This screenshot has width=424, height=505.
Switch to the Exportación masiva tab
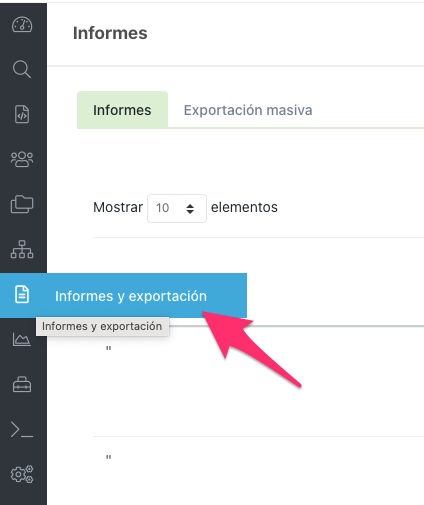coord(248,110)
